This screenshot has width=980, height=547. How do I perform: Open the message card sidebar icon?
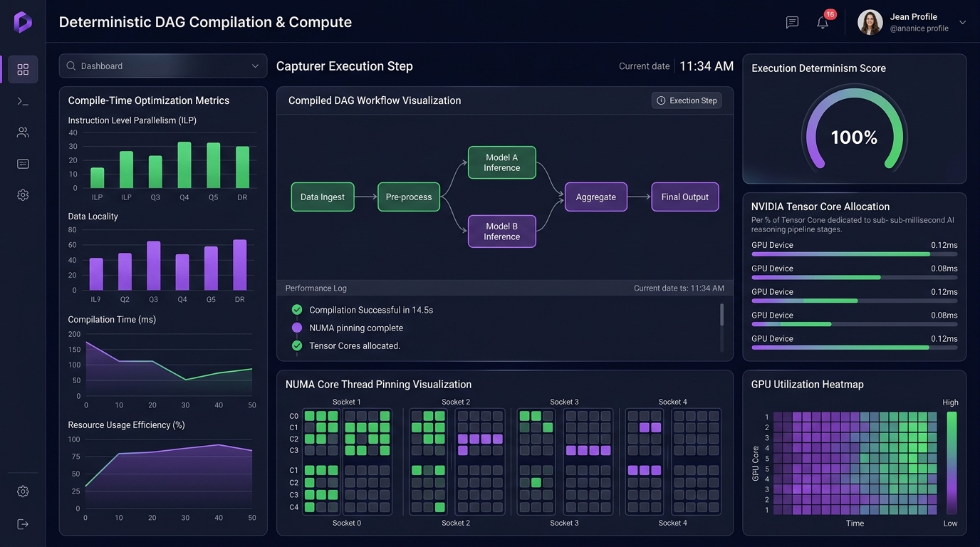(23, 164)
